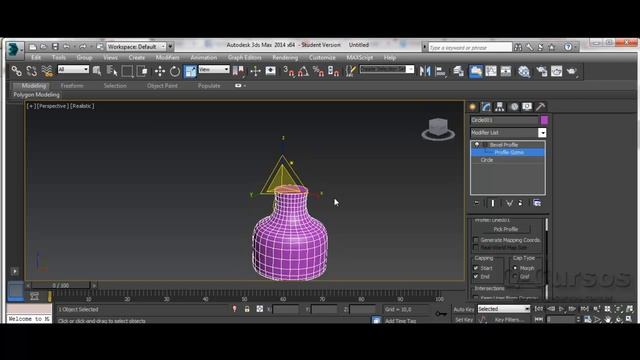
Task: Open the Render Setup icon
Action: [x=542, y=71]
